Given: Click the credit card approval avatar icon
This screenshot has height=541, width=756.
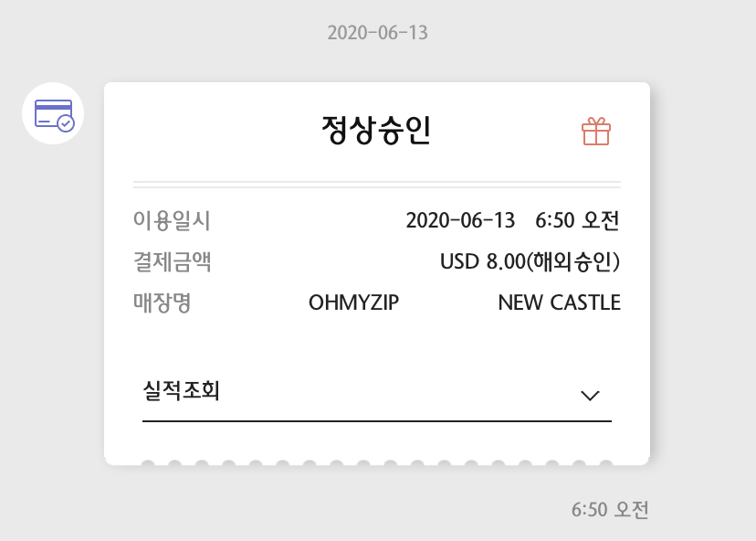Looking at the screenshot, I should click(x=53, y=113).
